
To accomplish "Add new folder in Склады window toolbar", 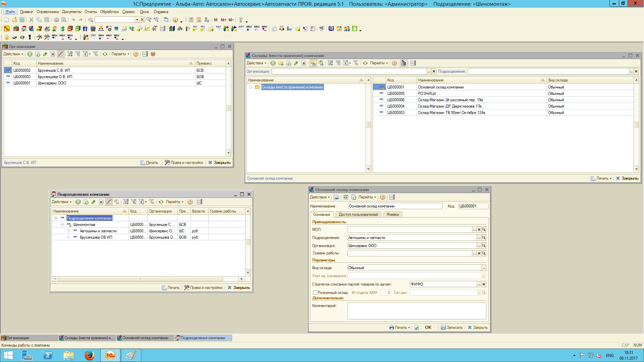I will click(281, 63).
